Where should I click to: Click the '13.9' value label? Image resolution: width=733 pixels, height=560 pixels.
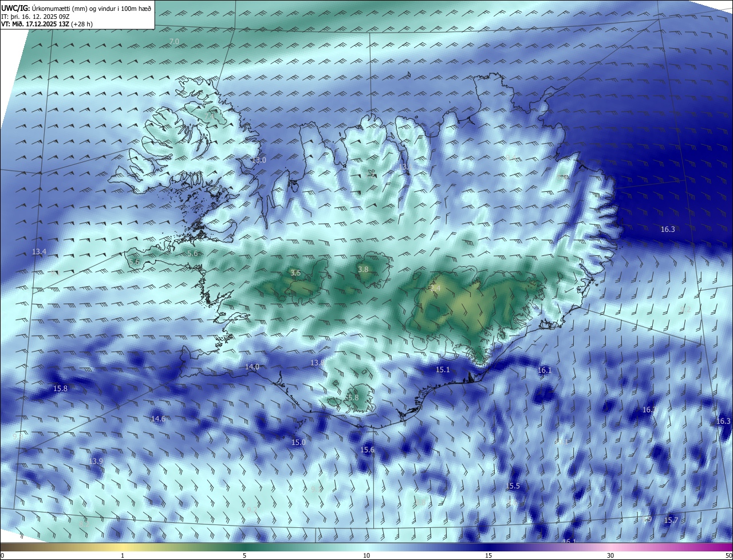tap(96, 462)
